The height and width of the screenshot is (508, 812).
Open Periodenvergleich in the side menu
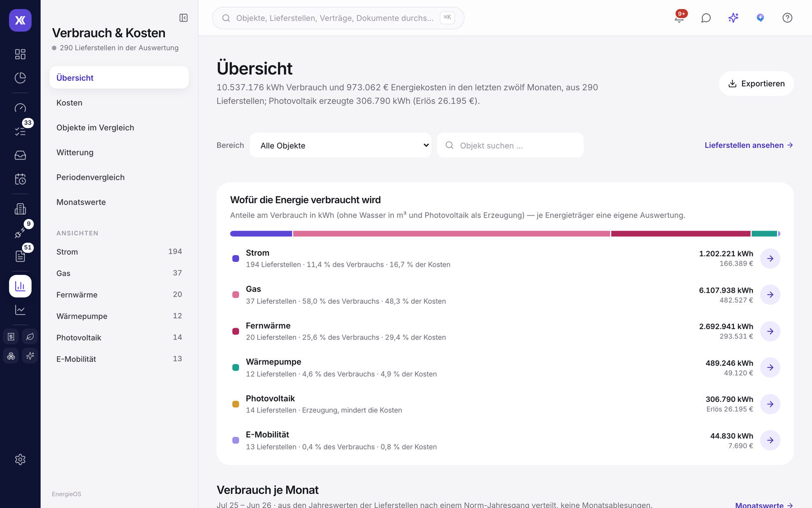tap(119, 177)
